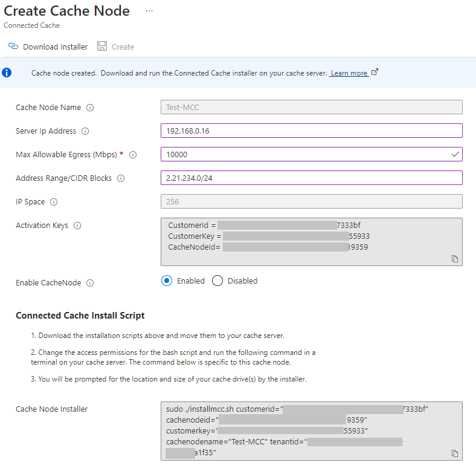Show info tooltip for IP Space
The image size is (476, 471).
tap(54, 202)
